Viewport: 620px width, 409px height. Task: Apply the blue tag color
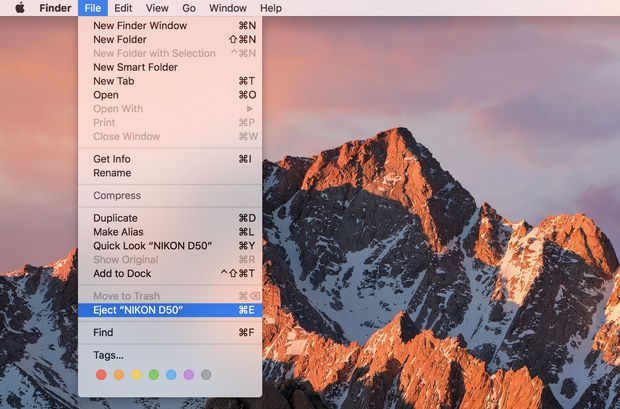[x=171, y=375]
